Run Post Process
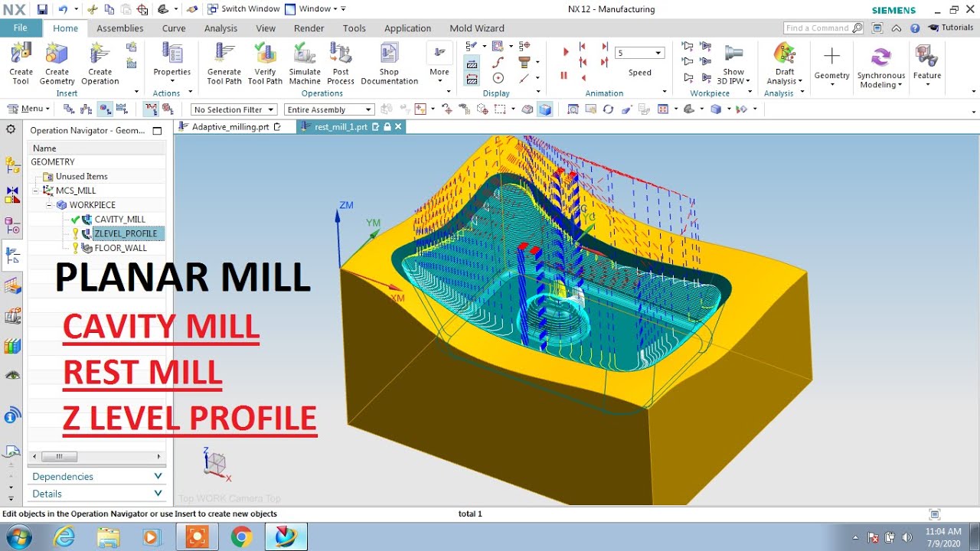This screenshot has height=551, width=980. click(341, 63)
